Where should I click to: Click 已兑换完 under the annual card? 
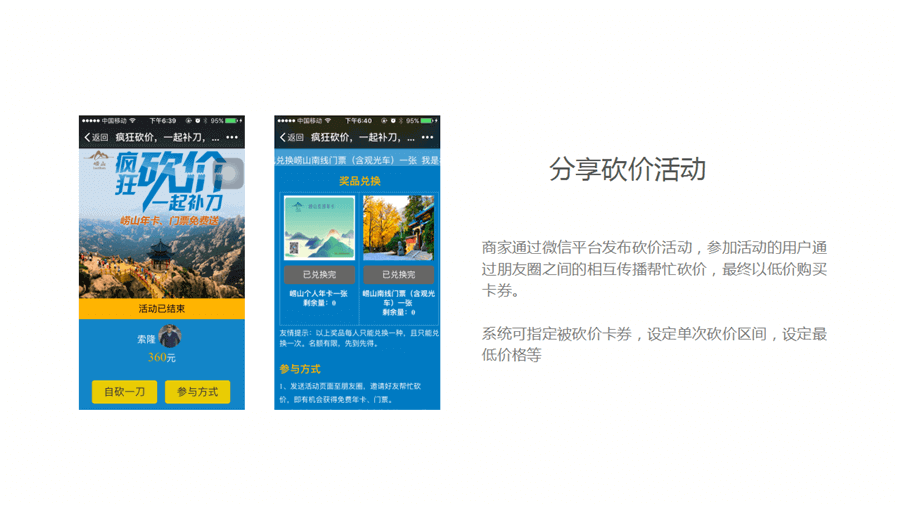[318, 274]
